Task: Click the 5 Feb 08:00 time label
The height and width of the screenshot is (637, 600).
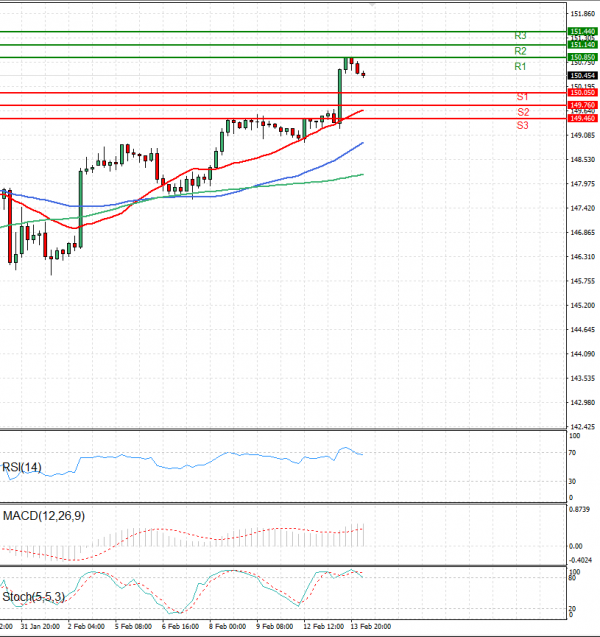Action: point(133,626)
